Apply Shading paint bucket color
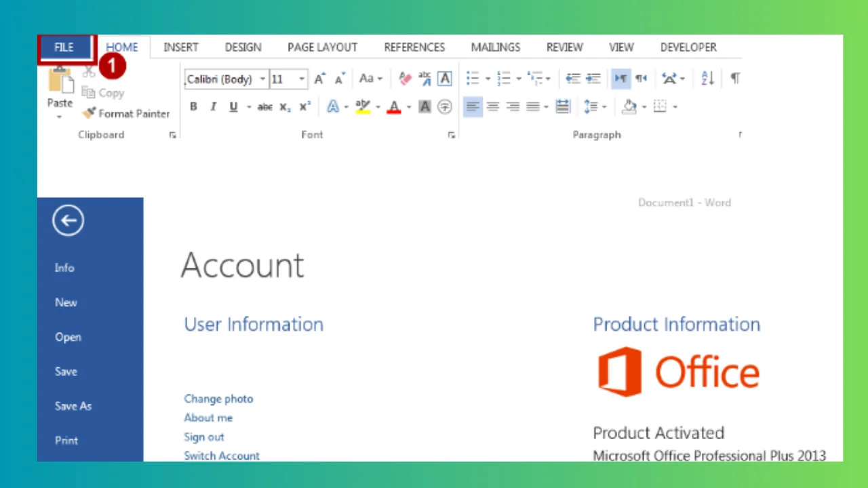The width and height of the screenshot is (868, 488). click(x=629, y=106)
